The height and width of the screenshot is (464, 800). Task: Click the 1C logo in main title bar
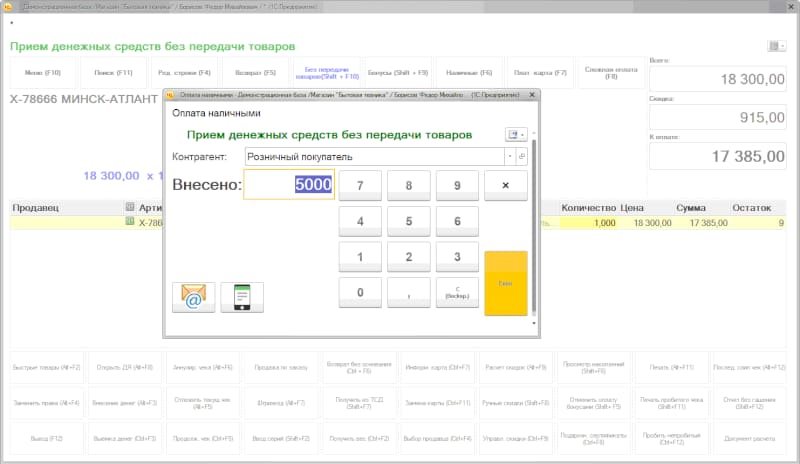7,6
